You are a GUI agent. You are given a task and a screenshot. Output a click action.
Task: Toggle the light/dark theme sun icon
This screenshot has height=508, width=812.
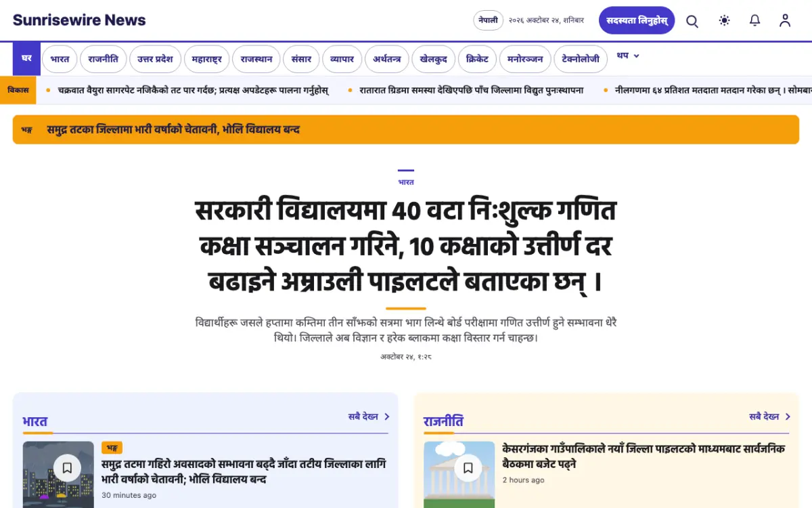click(x=725, y=20)
